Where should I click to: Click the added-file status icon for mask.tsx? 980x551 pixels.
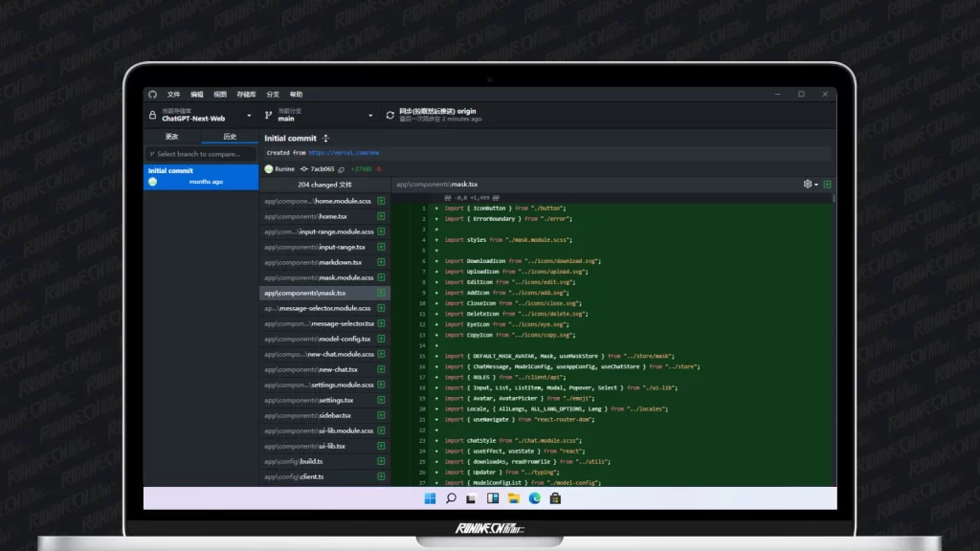point(381,293)
